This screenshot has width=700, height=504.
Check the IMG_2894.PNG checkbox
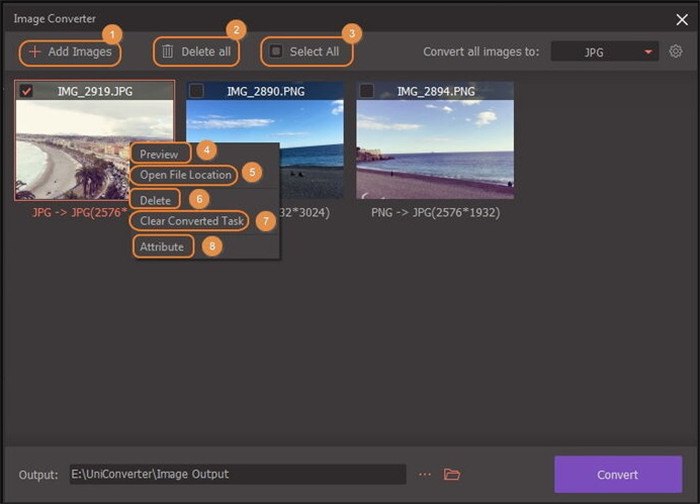(x=367, y=92)
